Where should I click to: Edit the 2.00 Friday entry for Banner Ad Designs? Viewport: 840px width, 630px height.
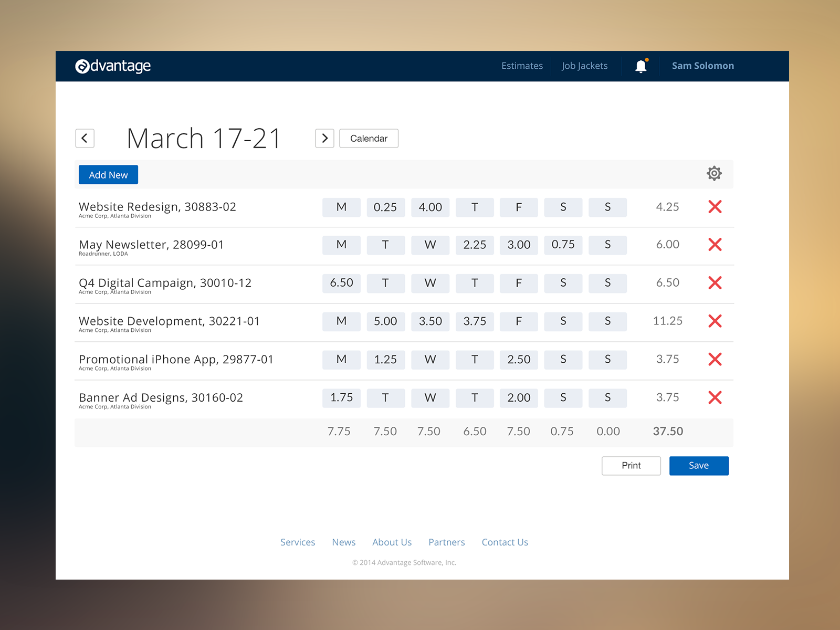(x=519, y=398)
